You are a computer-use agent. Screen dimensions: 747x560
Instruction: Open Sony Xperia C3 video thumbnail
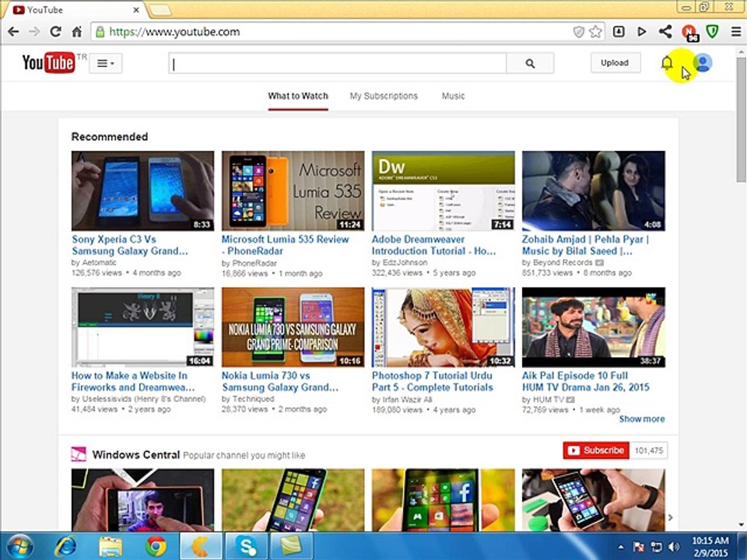(x=142, y=191)
